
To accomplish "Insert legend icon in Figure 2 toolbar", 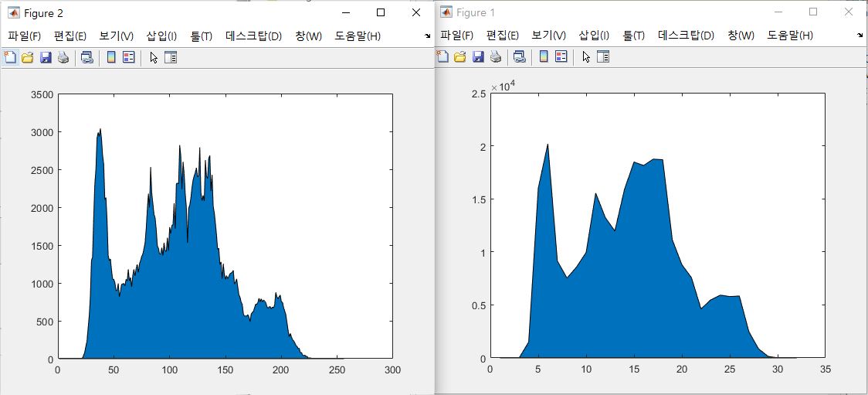I will point(128,57).
